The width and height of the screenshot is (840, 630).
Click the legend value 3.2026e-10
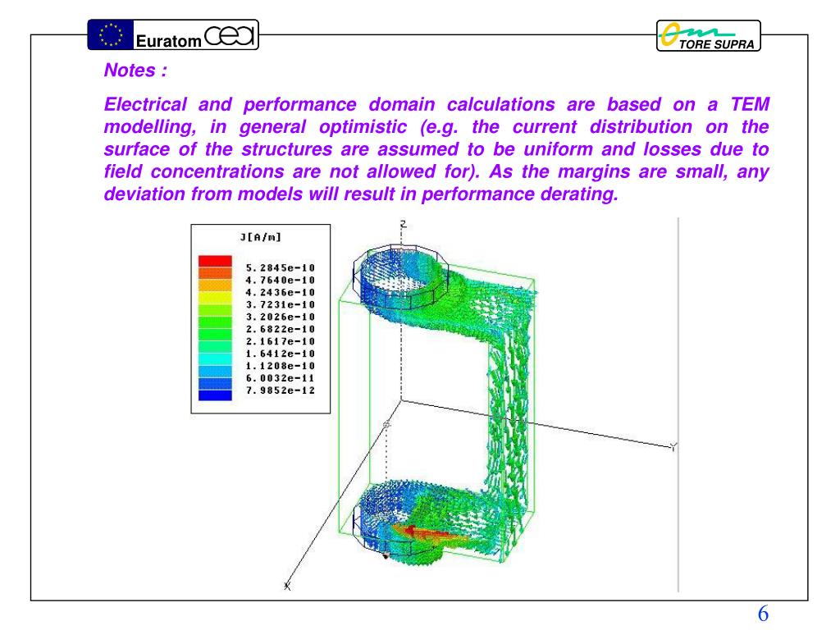[281, 317]
